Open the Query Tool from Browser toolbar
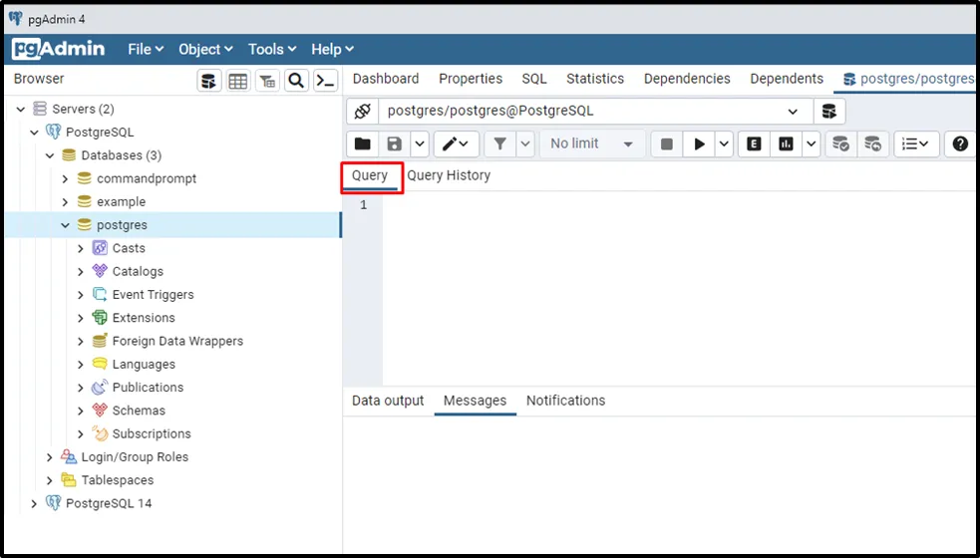Viewport: 980px width, 558px height. click(208, 81)
